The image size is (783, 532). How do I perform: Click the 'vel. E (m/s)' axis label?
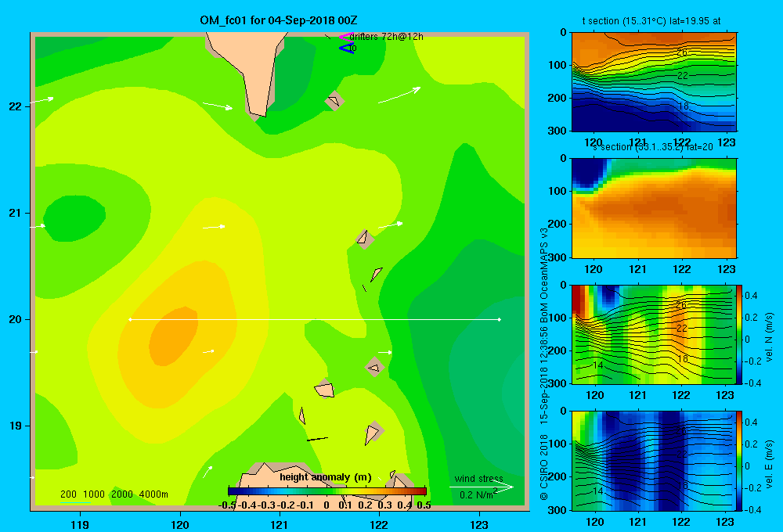(x=769, y=464)
